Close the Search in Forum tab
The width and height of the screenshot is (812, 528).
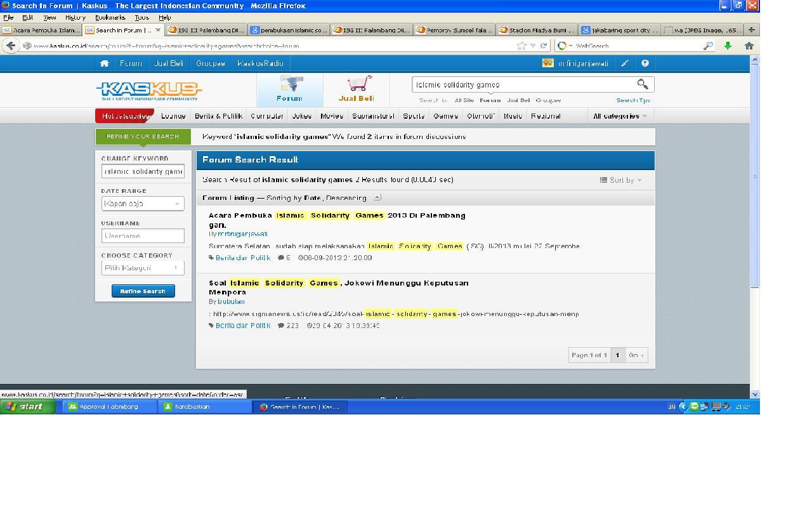tap(158, 30)
